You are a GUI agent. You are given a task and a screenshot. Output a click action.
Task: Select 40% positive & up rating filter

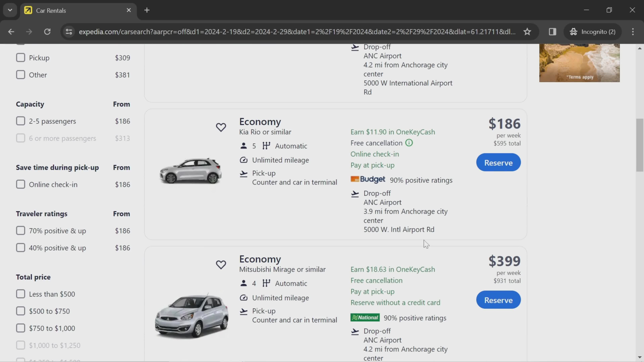[x=20, y=248]
